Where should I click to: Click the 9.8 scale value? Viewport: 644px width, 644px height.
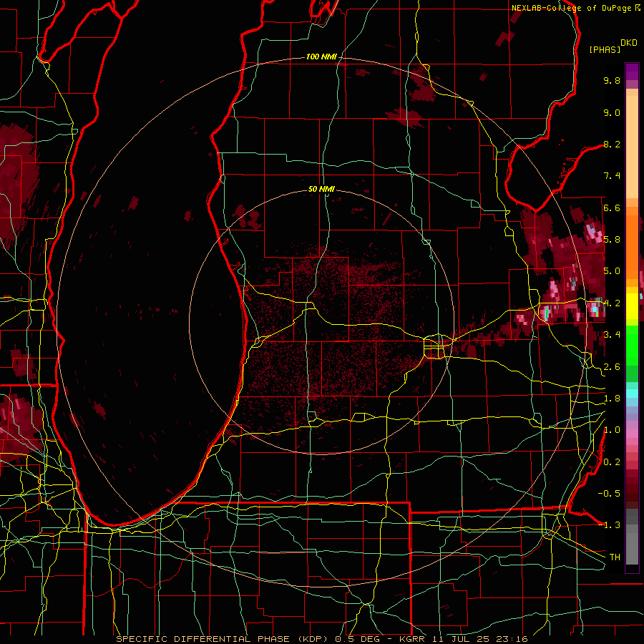[612, 80]
